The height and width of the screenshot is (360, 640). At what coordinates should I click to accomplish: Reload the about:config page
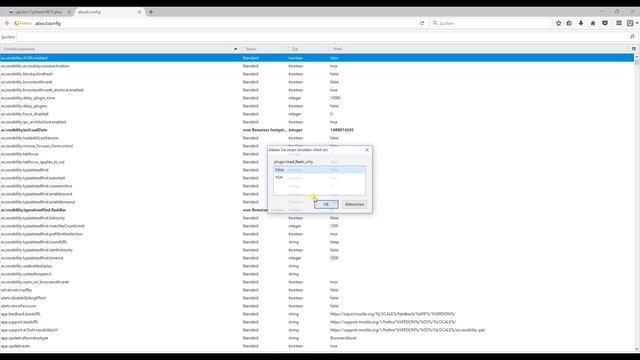pyautogui.click(x=422, y=23)
